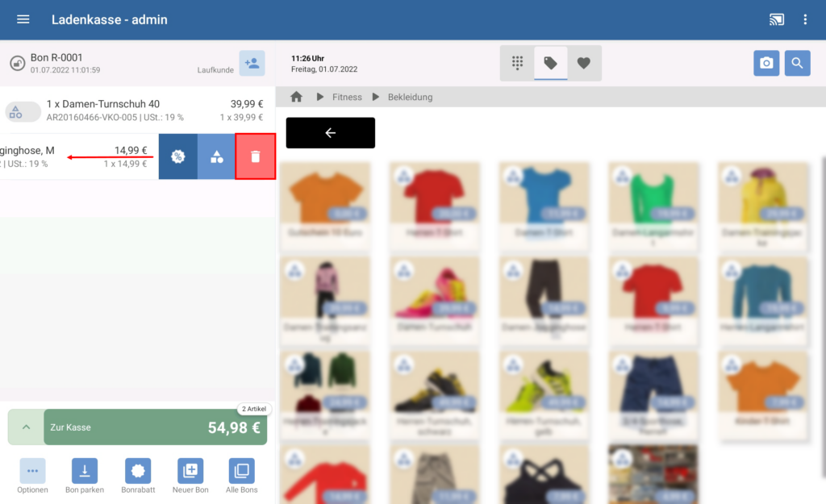826x504 pixels.
Task: Click the search magnifier button
Action: tap(797, 63)
